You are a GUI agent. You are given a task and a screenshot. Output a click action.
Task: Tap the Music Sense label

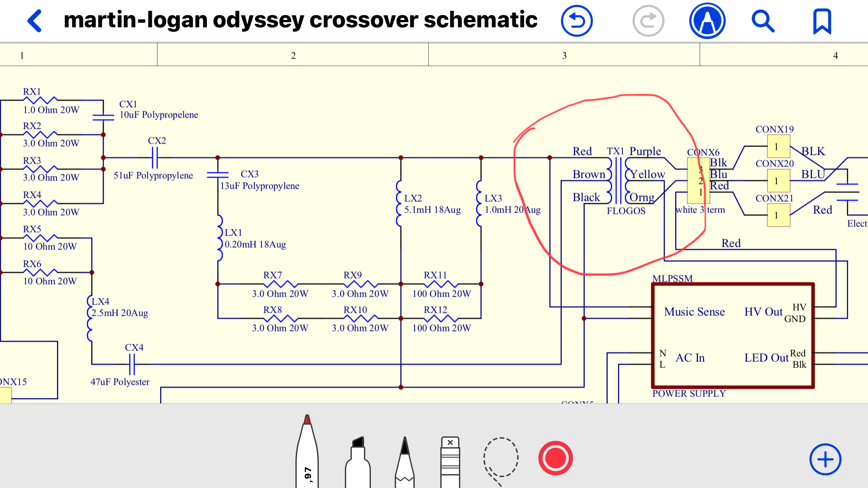694,312
